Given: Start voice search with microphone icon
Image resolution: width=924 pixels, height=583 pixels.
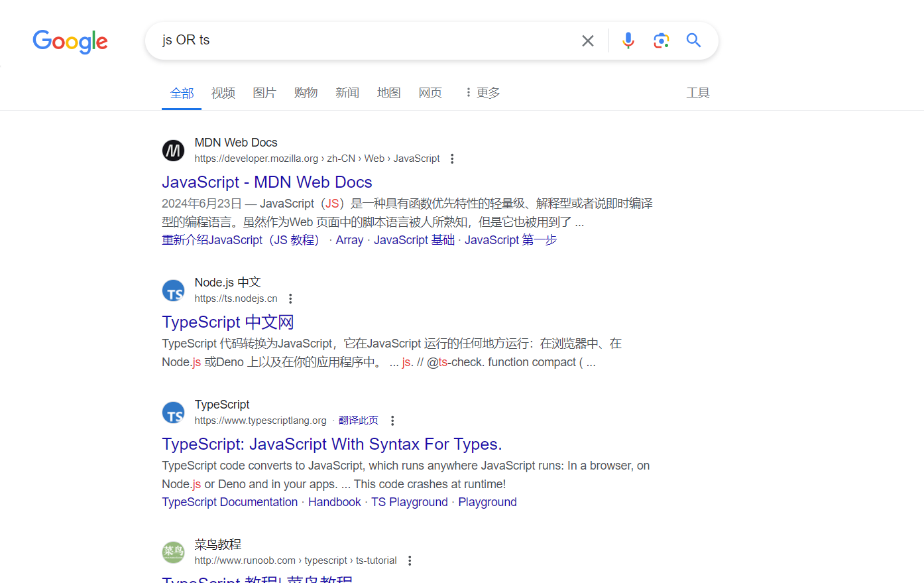Looking at the screenshot, I should click(628, 41).
